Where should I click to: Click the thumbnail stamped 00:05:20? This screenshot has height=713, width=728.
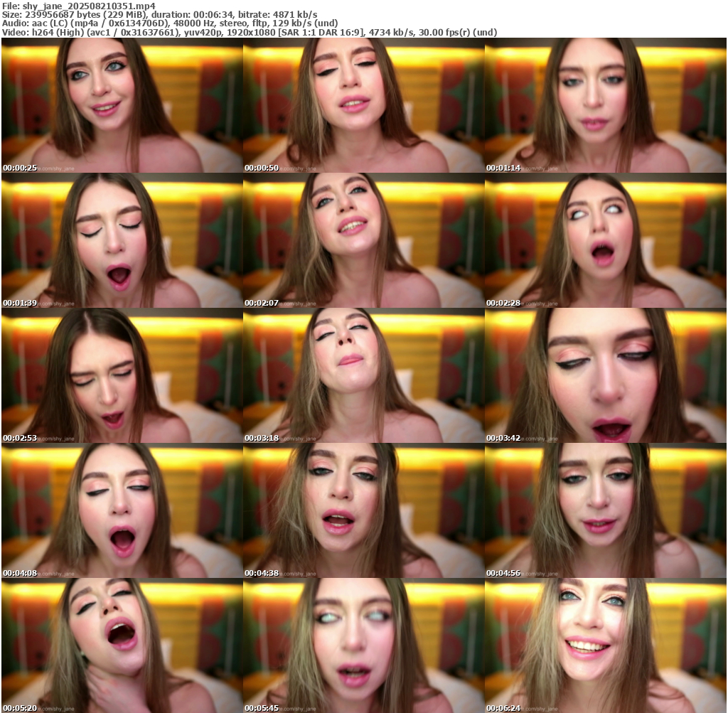pyautogui.click(x=122, y=645)
